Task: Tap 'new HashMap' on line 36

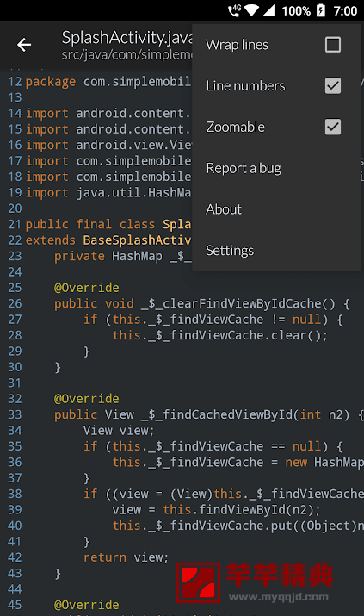Action: pyautogui.click(x=324, y=463)
